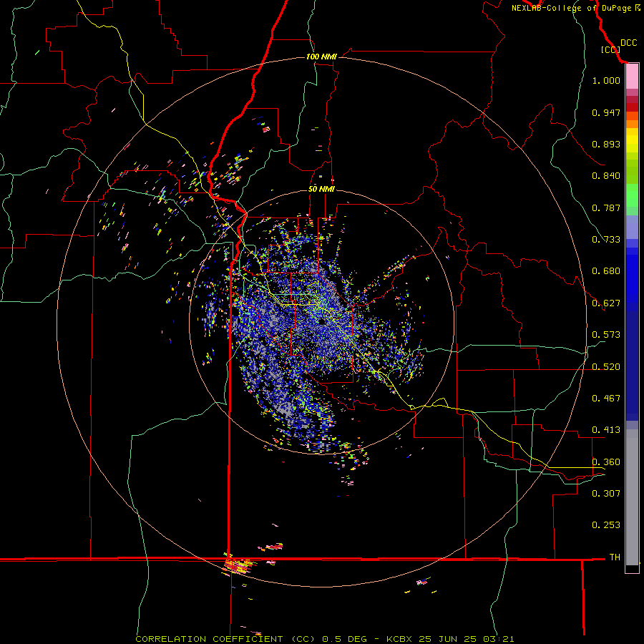Pick the lavender swatch near 0.733

tap(632, 227)
